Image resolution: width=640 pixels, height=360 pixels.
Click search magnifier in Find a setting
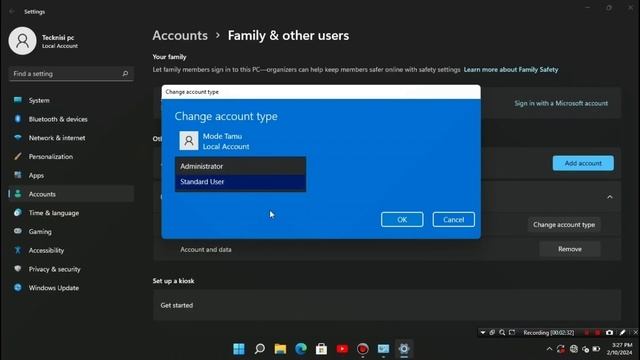[125, 74]
